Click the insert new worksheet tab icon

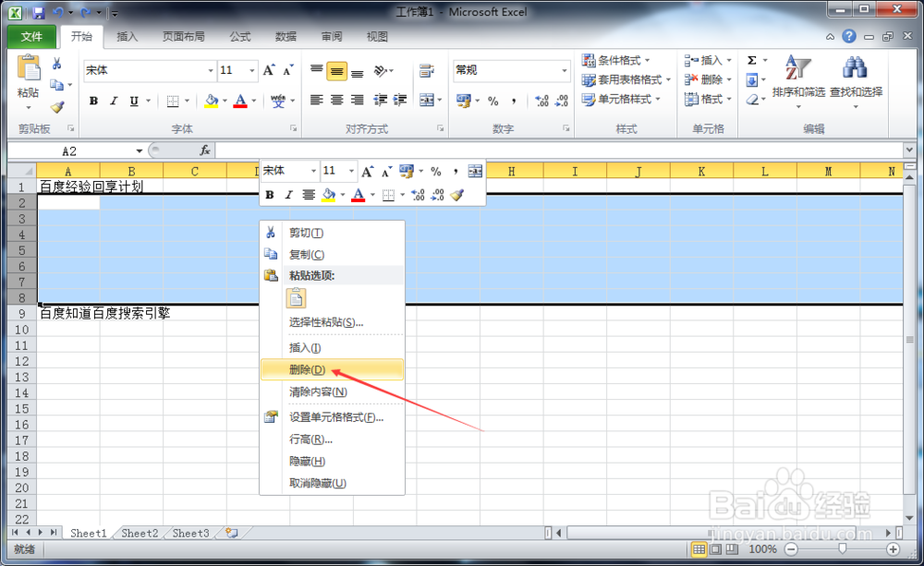pos(232,533)
